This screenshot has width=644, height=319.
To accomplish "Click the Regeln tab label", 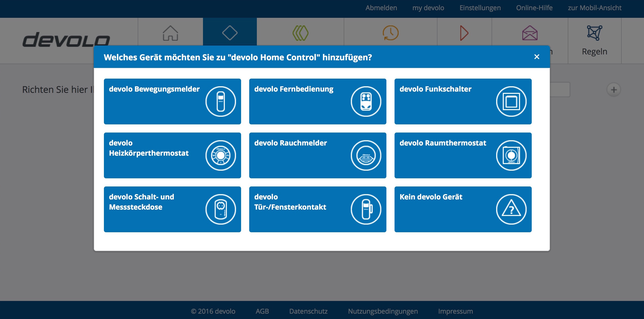I will pyautogui.click(x=594, y=52).
